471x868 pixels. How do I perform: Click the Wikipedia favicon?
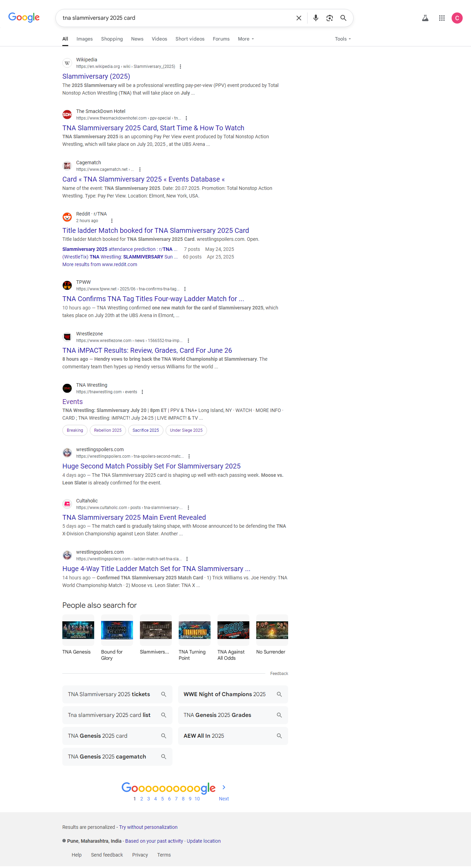coord(67,63)
